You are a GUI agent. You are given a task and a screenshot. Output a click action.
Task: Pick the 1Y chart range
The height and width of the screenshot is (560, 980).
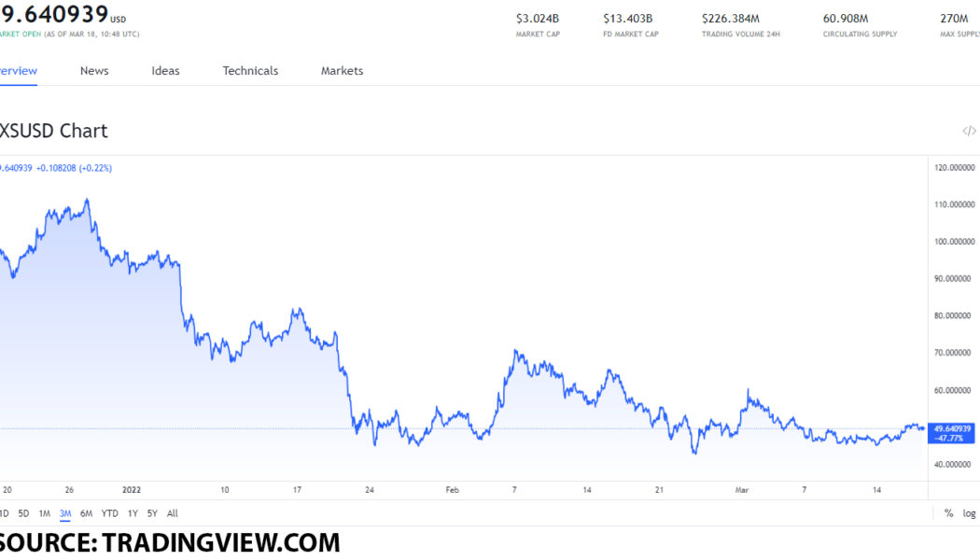[133, 513]
